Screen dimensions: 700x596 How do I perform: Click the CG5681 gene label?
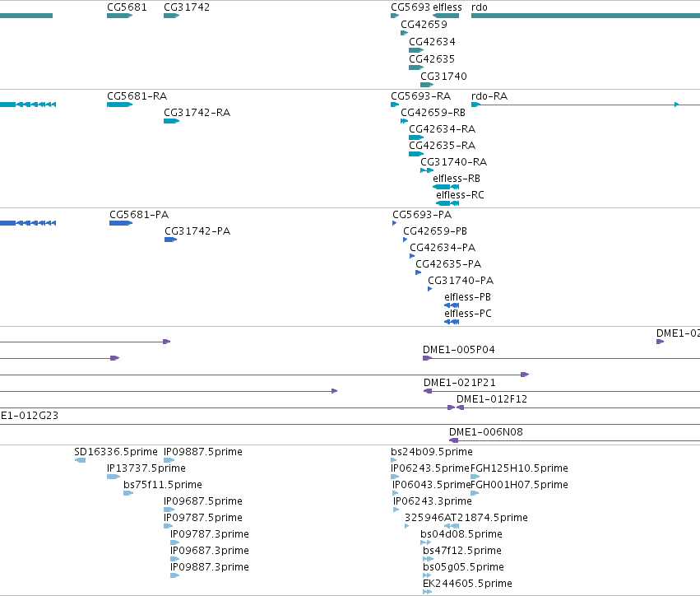(x=127, y=7)
